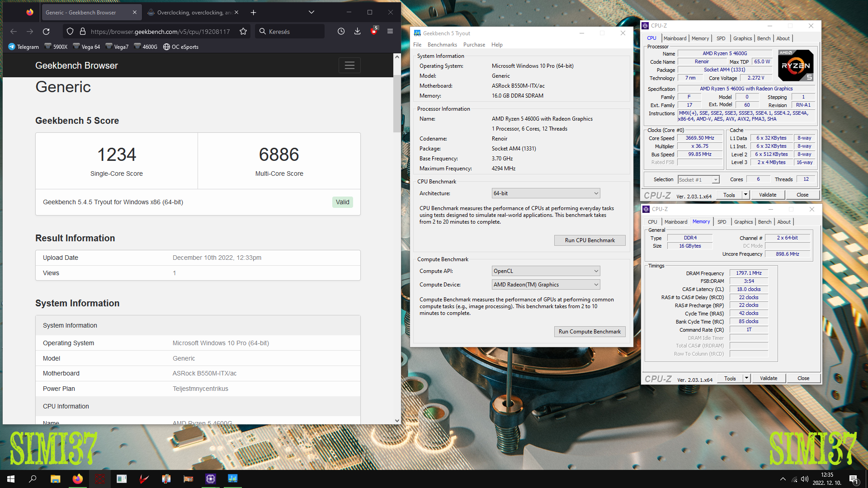Open Compute Device dropdown
This screenshot has width=868, height=488.
click(546, 285)
